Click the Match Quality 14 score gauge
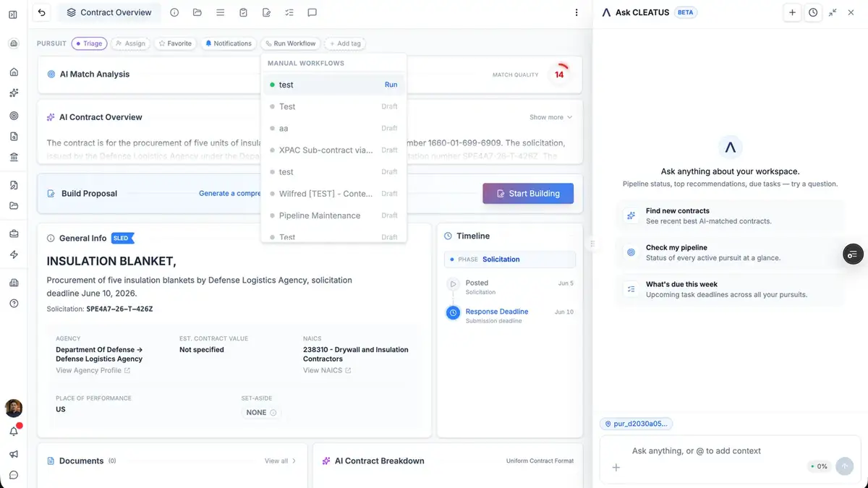Screen dimensions: 868x488 [x=559, y=74]
